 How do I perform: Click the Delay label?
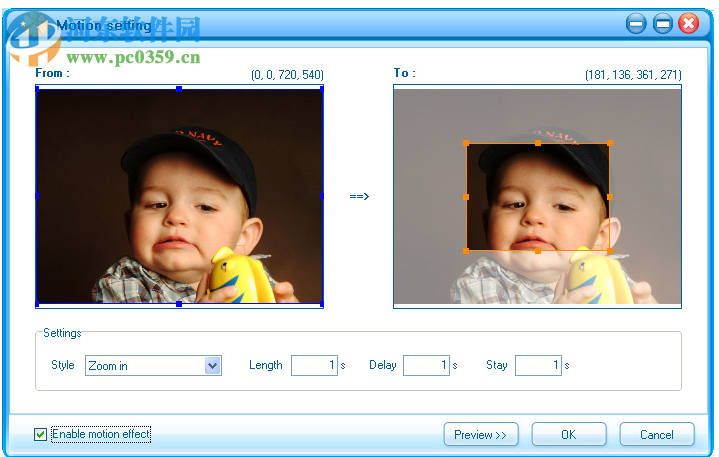tap(383, 365)
